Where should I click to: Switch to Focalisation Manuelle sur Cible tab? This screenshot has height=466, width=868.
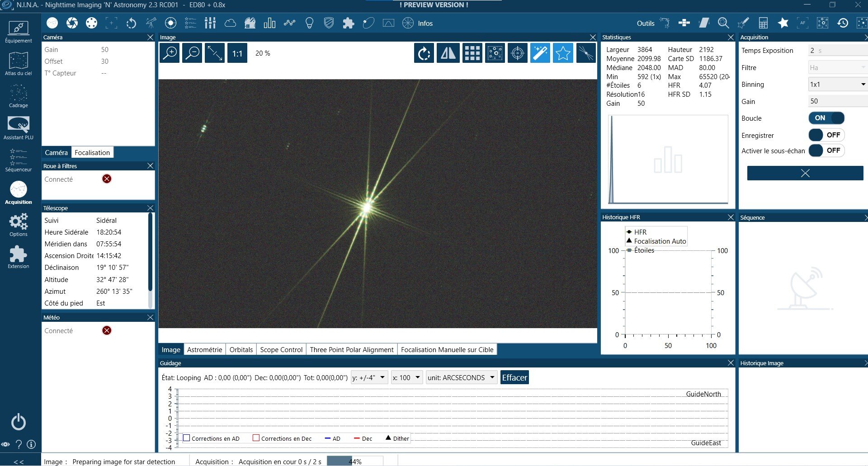pyautogui.click(x=447, y=349)
